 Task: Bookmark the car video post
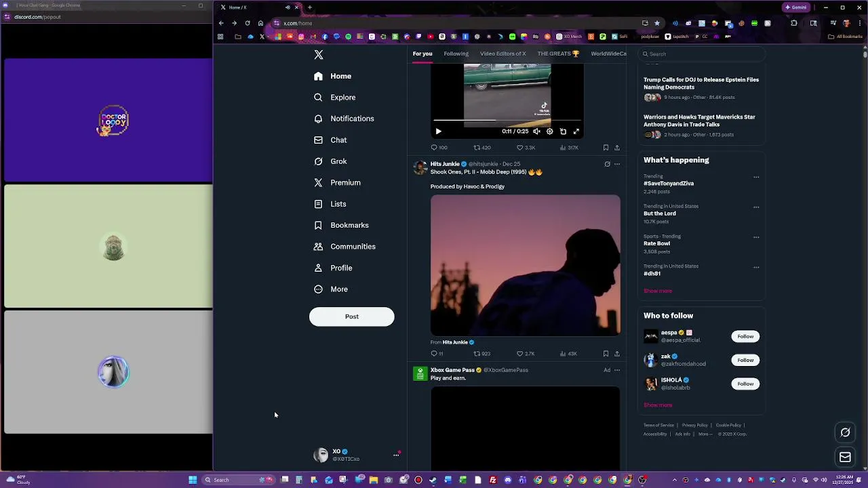point(606,148)
